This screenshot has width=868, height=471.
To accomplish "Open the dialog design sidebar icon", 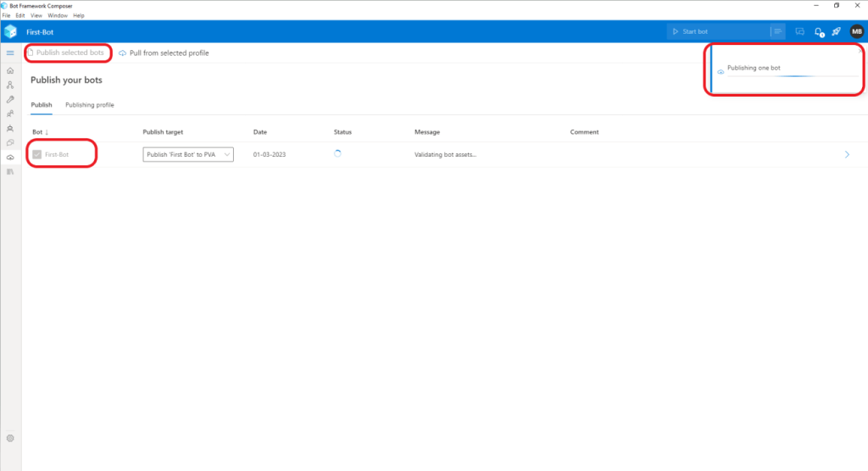I will (x=10, y=85).
